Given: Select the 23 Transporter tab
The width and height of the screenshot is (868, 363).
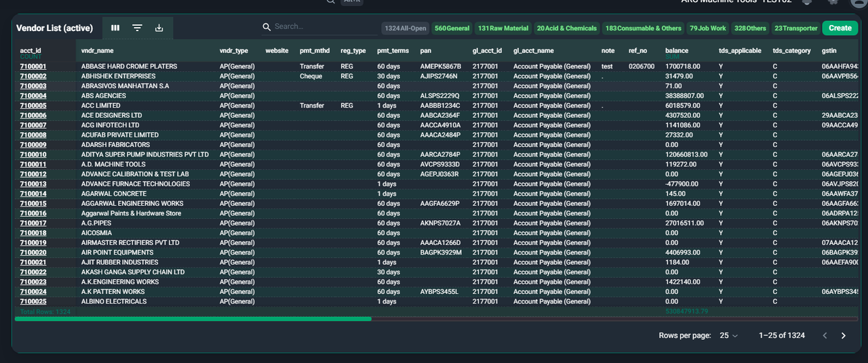Looking at the screenshot, I should 795,28.
